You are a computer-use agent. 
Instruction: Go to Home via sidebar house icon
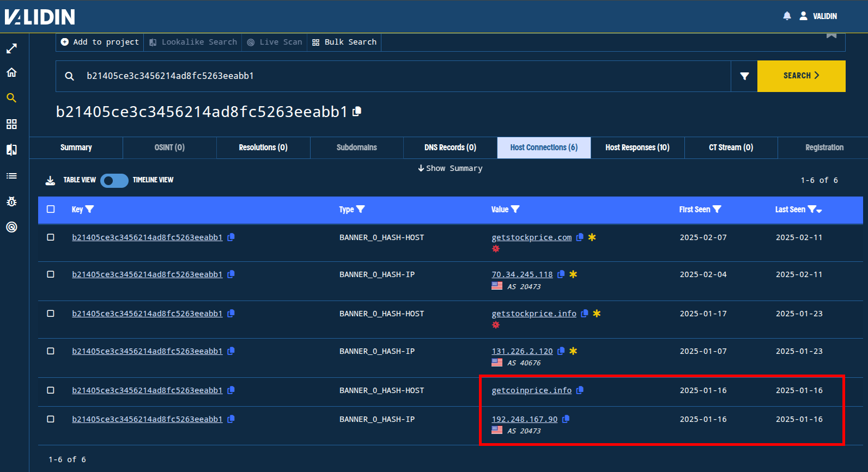pos(11,72)
